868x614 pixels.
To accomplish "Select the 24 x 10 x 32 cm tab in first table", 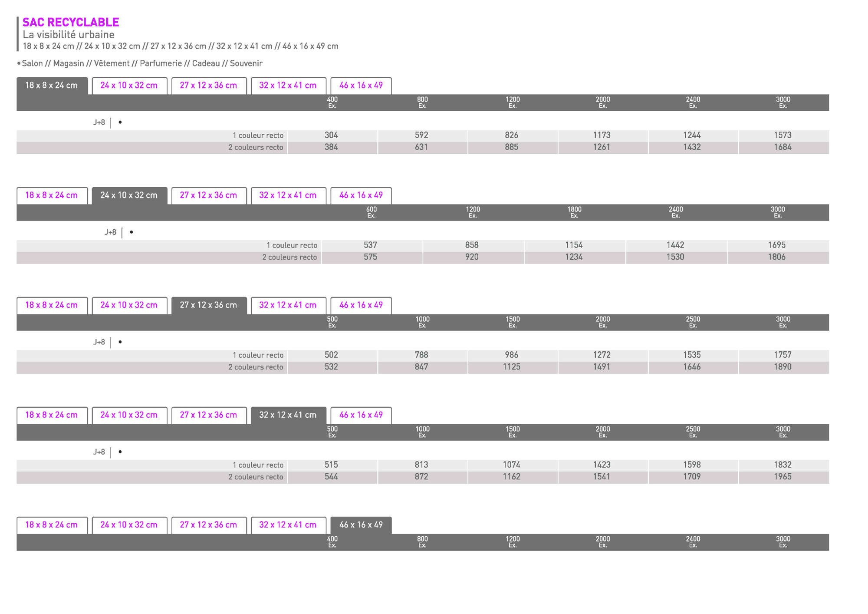I will [x=129, y=86].
